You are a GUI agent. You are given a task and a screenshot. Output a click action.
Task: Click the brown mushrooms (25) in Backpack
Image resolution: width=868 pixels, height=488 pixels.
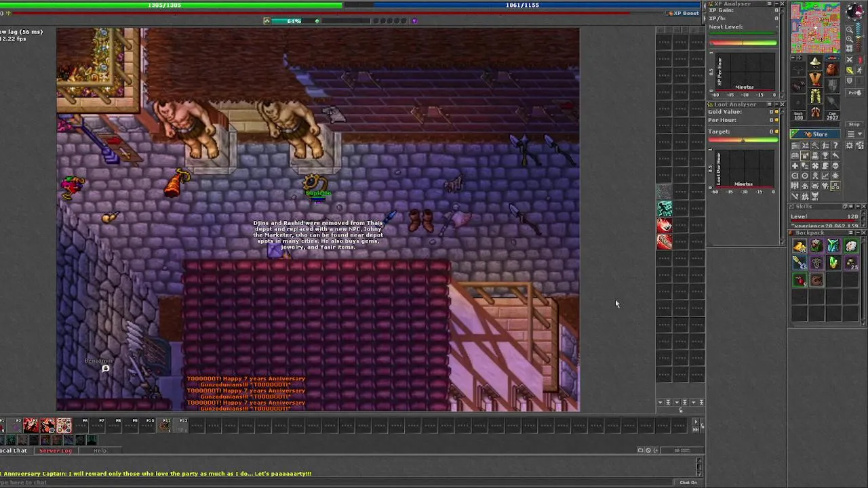pos(851,264)
